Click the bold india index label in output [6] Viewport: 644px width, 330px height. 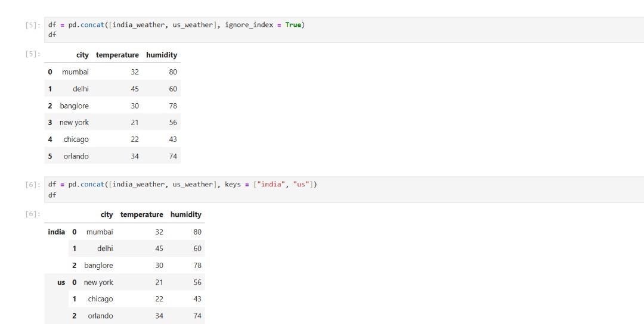(57, 232)
